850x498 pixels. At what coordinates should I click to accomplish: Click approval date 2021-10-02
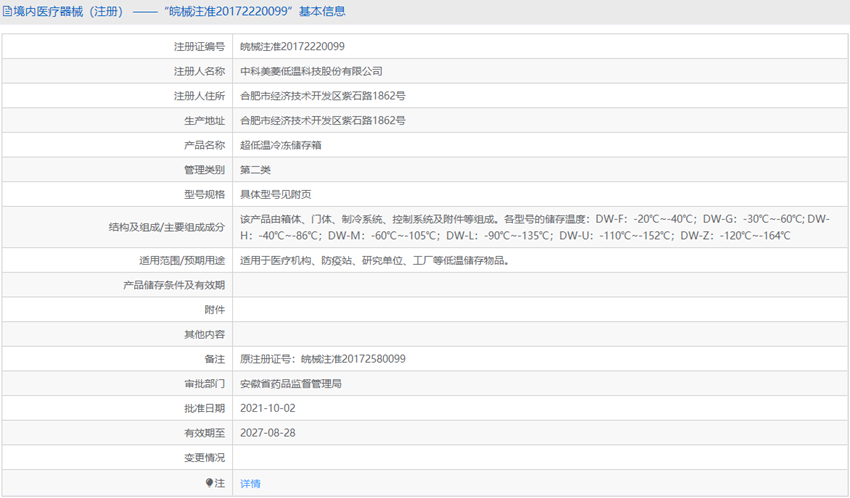click(267, 408)
